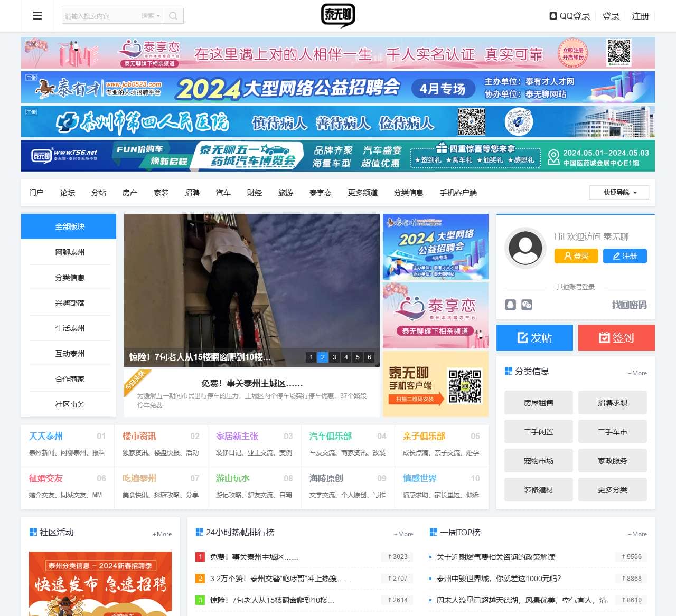Click the default user avatar
Viewport: 676px width, 616px height.
tap(525, 248)
